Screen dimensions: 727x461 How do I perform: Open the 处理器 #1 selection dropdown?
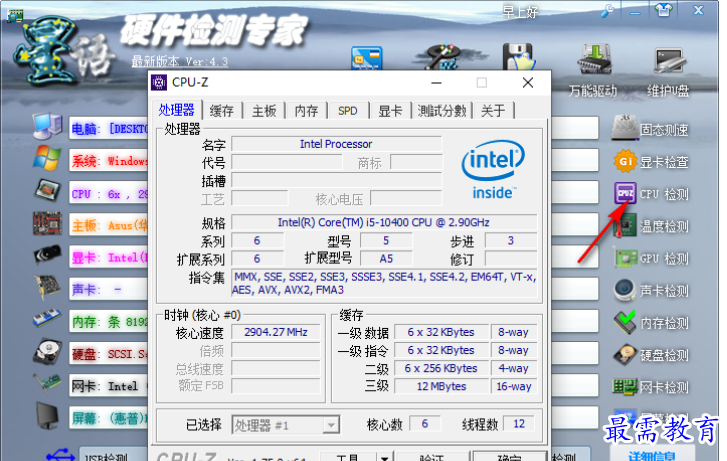click(286, 425)
